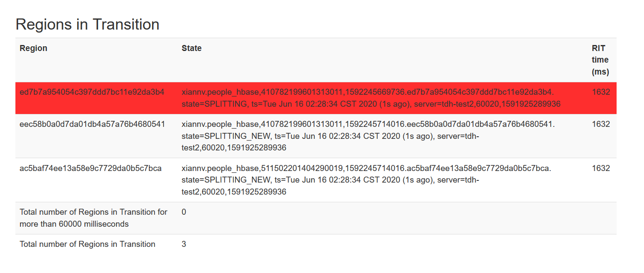This screenshot has width=644, height=273.
Task: Click the state=SPLITTING_NEW line in the eec58b0a row
Action: pos(330,136)
